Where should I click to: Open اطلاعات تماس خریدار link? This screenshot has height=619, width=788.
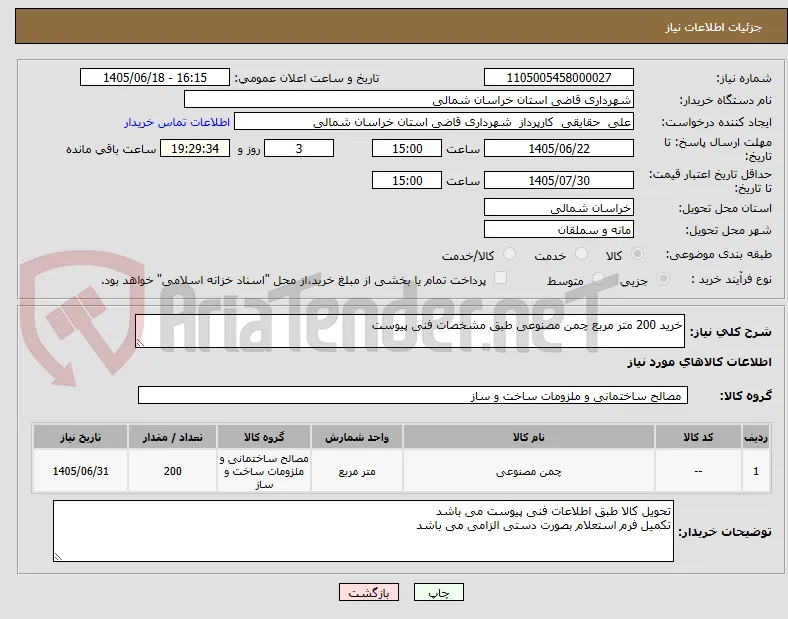pos(177,122)
